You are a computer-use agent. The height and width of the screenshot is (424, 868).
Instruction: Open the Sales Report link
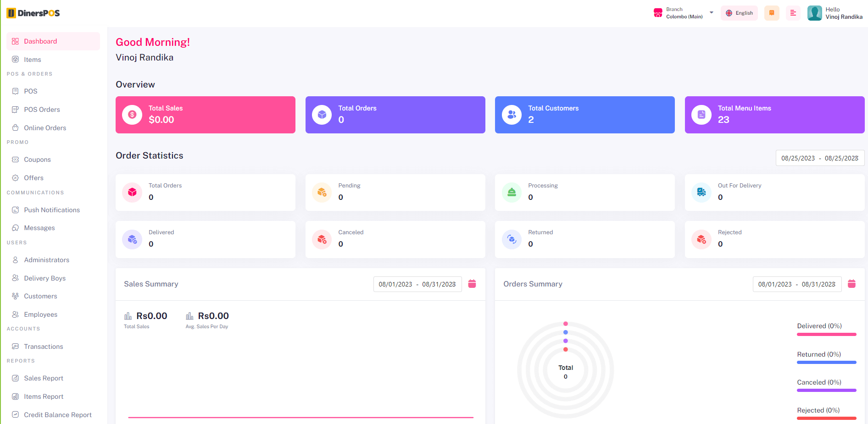point(44,378)
